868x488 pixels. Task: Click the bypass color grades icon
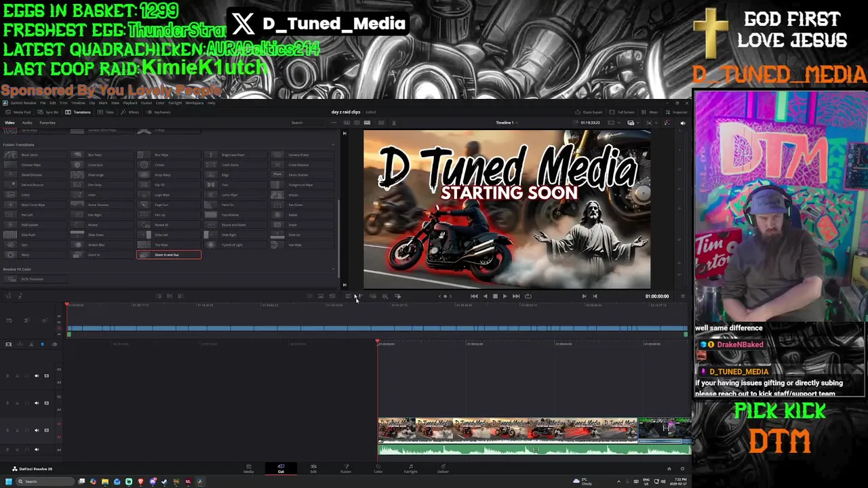(666, 123)
